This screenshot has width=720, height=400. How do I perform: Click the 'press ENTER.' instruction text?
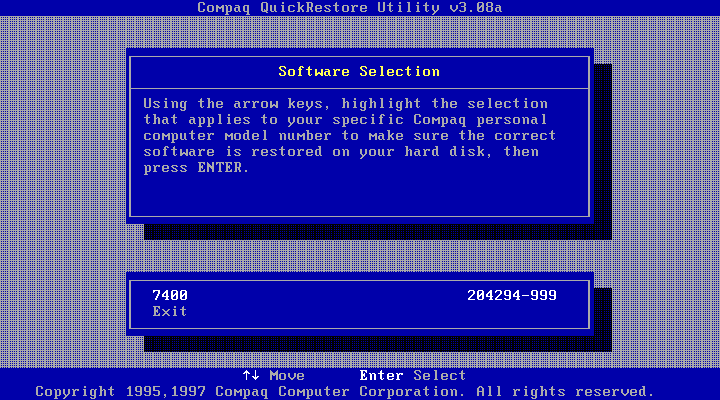click(x=196, y=168)
